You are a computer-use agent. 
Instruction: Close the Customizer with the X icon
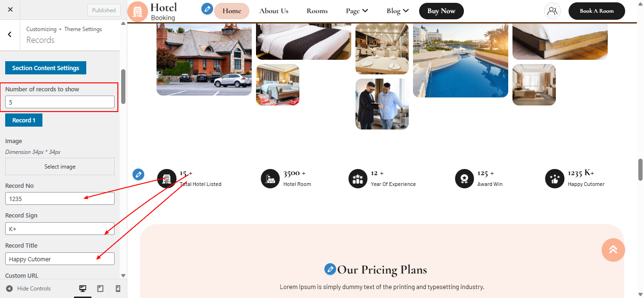10,10
